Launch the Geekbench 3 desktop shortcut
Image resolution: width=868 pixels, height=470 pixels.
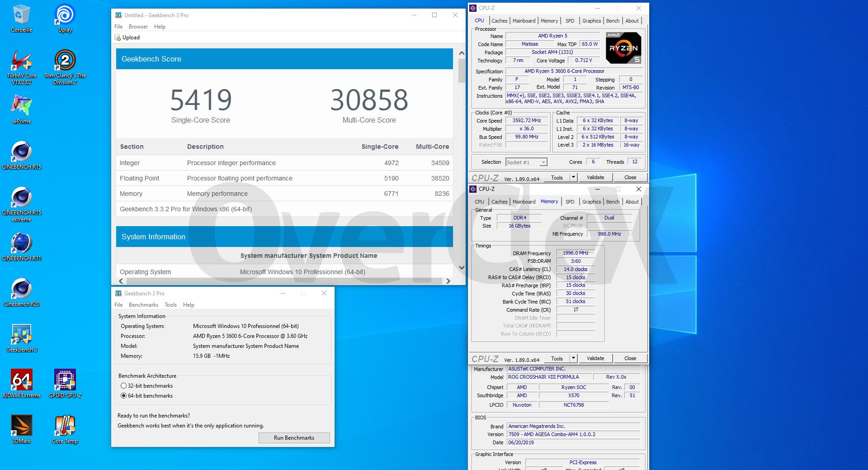tap(21, 338)
